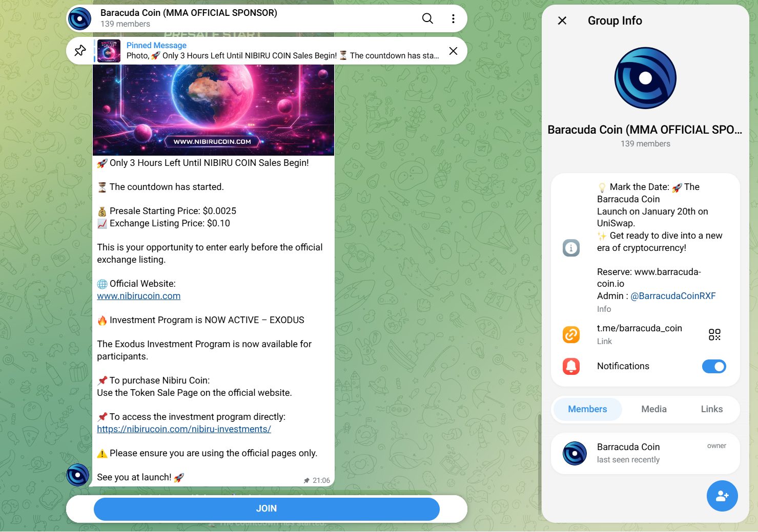Click the 'Presale Starting Price: $0.0025' line

(x=167, y=211)
